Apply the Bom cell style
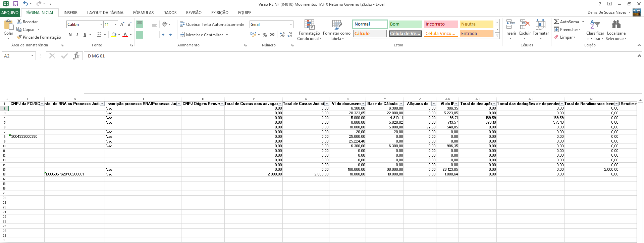Screen dimensions: 644x243 pyautogui.click(x=405, y=24)
